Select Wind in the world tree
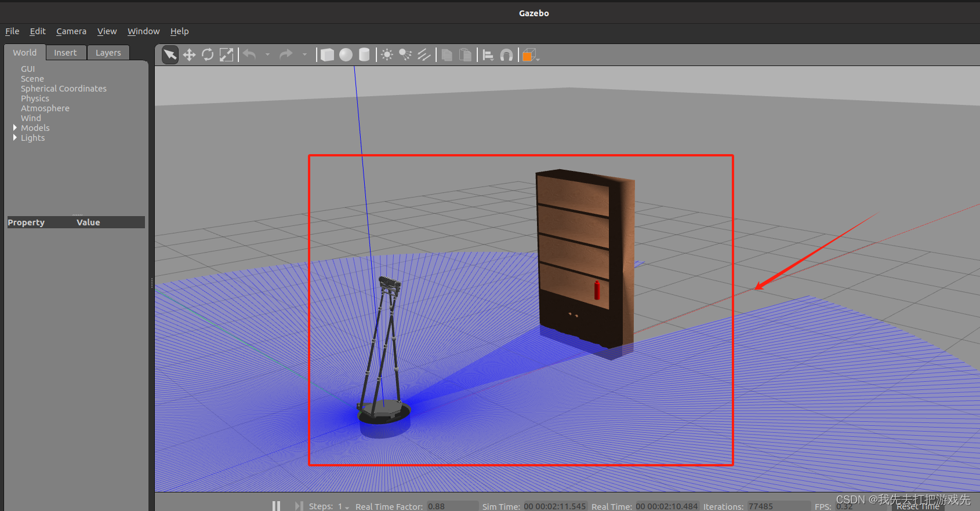Image resolution: width=980 pixels, height=511 pixels. [x=31, y=118]
